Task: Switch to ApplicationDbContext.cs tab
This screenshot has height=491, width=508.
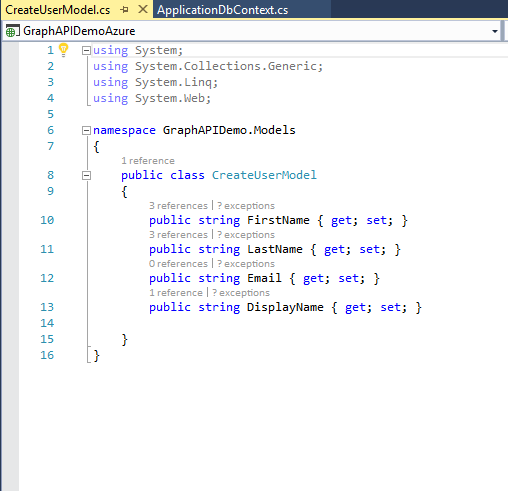Action: click(223, 10)
